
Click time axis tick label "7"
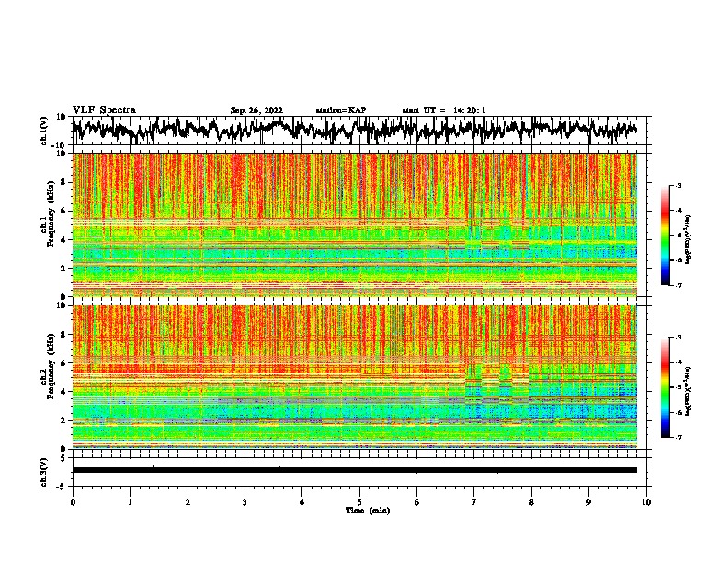tap(474, 502)
